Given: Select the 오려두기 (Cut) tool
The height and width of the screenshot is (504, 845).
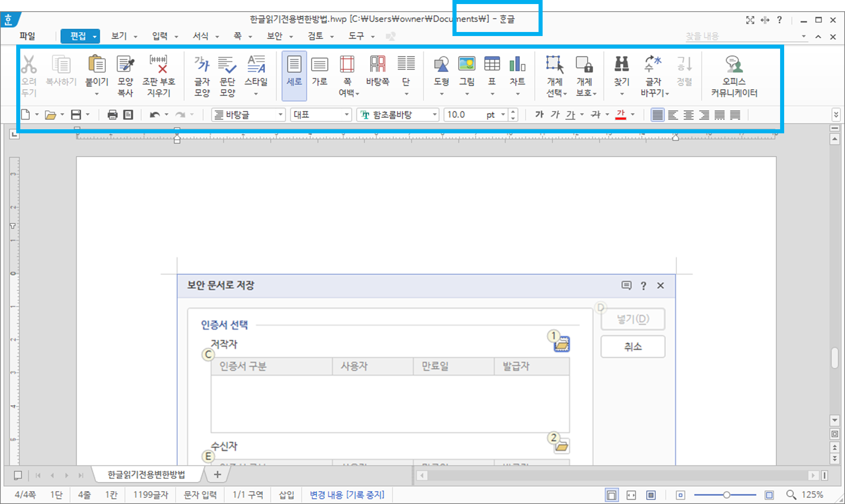Looking at the screenshot, I should (x=28, y=74).
